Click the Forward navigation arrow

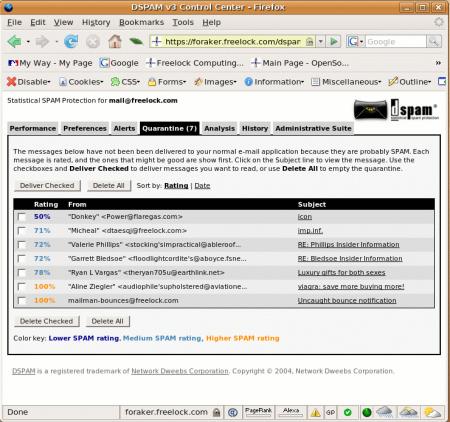(42, 42)
